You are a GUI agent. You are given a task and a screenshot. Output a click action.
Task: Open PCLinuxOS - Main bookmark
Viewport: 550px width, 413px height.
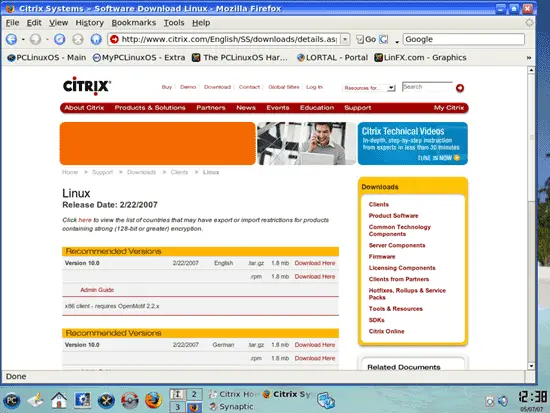click(x=46, y=58)
